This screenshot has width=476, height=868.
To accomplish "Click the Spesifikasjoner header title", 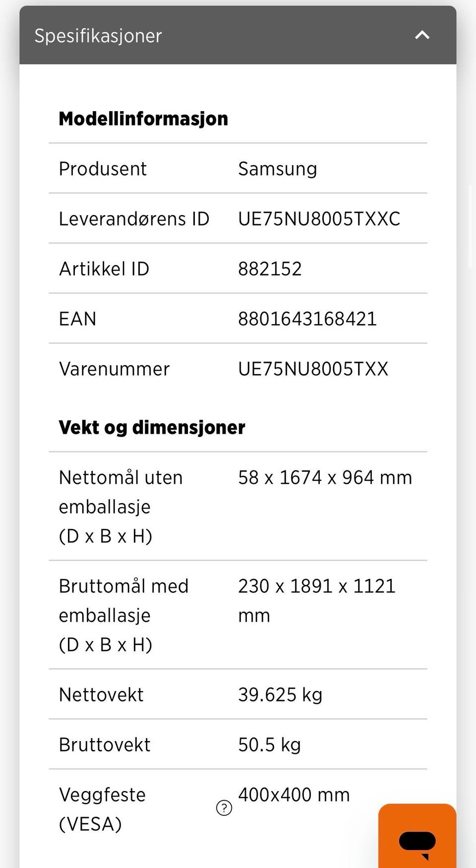I will [x=98, y=36].
